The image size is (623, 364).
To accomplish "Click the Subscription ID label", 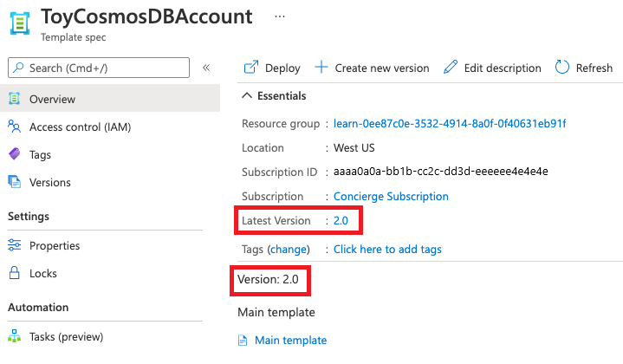I will [x=279, y=172].
